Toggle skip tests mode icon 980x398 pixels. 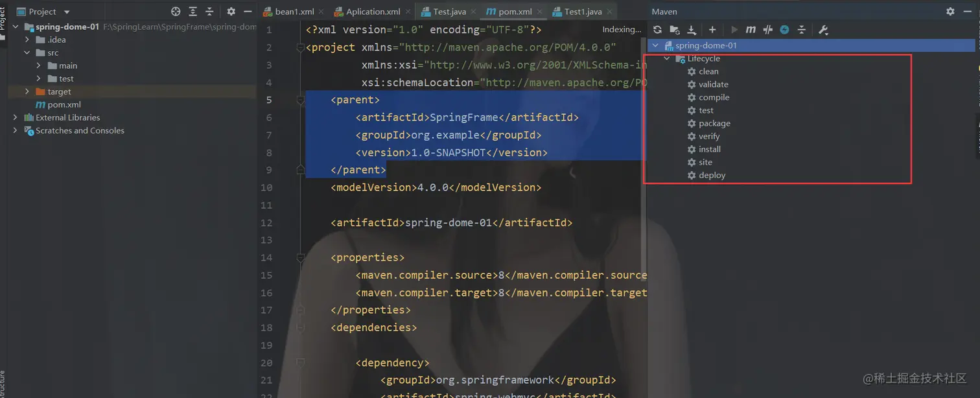pyautogui.click(x=768, y=30)
